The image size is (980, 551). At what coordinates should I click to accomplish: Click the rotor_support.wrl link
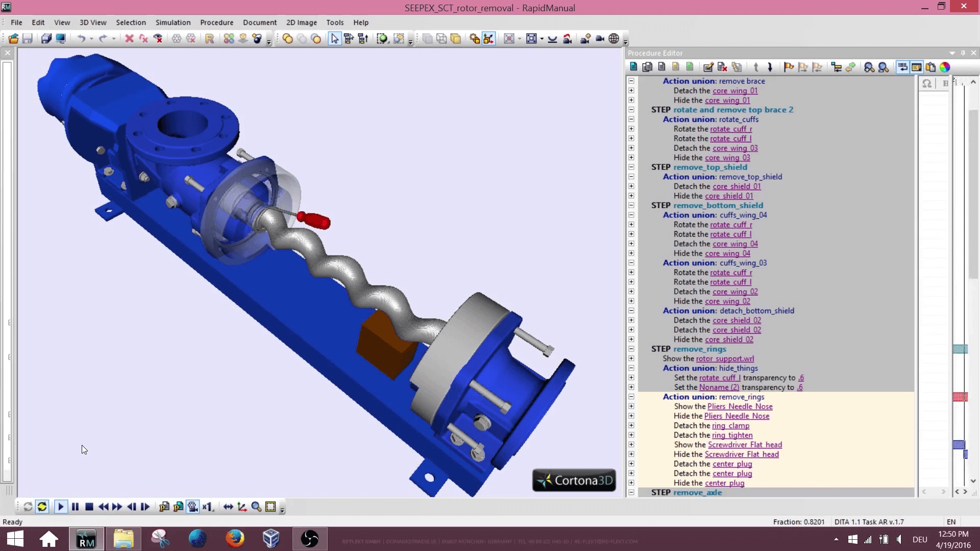(x=725, y=359)
